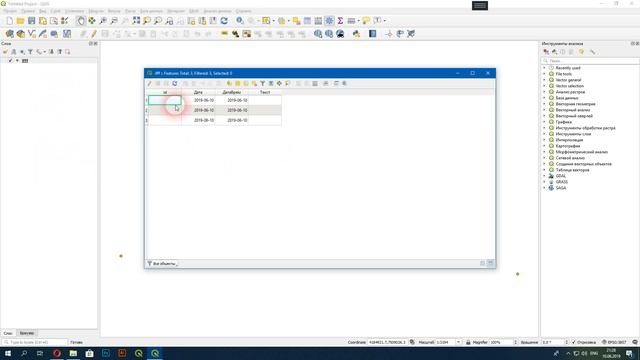Expand the layer node in Layers panel
640x360 pixels.
pos(17,60)
